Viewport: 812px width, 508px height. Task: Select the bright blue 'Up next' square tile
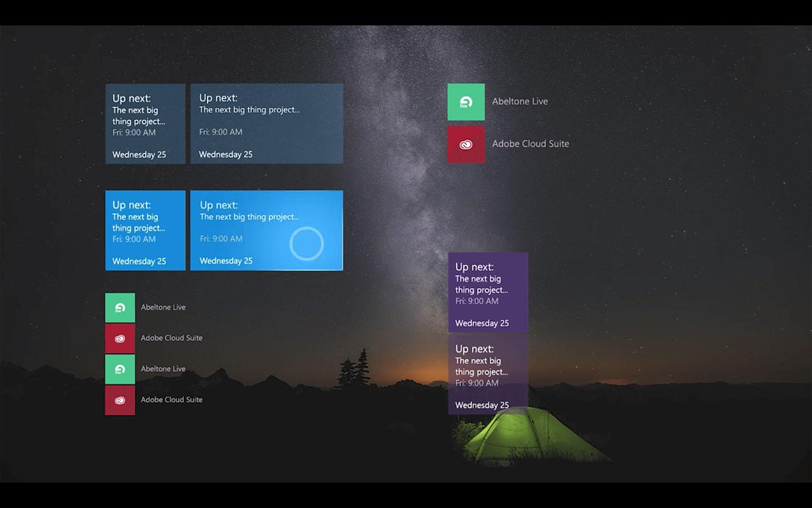pyautogui.click(x=144, y=230)
